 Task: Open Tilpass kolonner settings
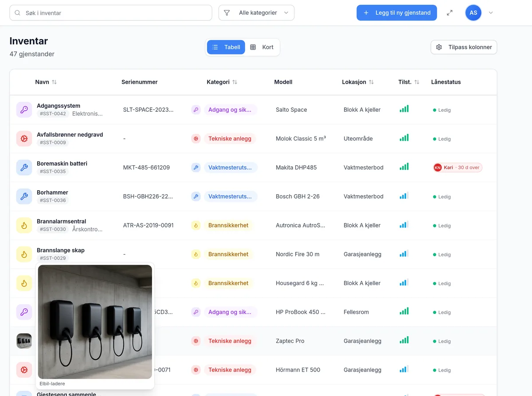(464, 47)
